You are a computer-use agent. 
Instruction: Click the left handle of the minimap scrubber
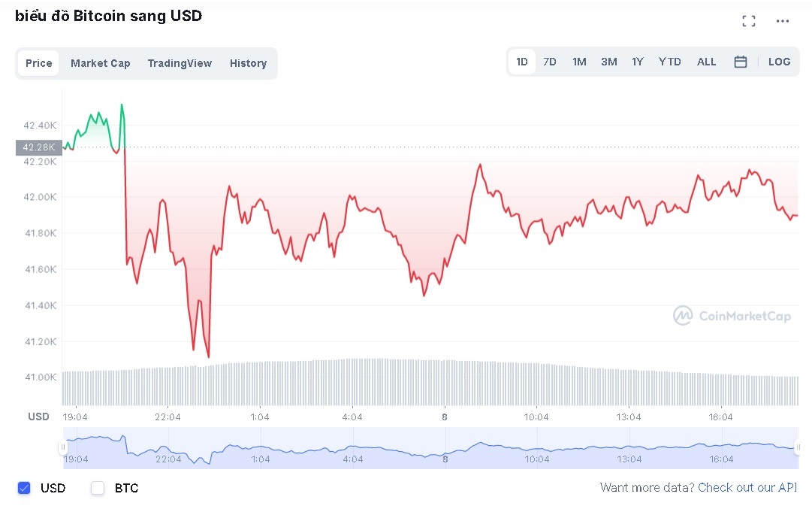point(64,448)
